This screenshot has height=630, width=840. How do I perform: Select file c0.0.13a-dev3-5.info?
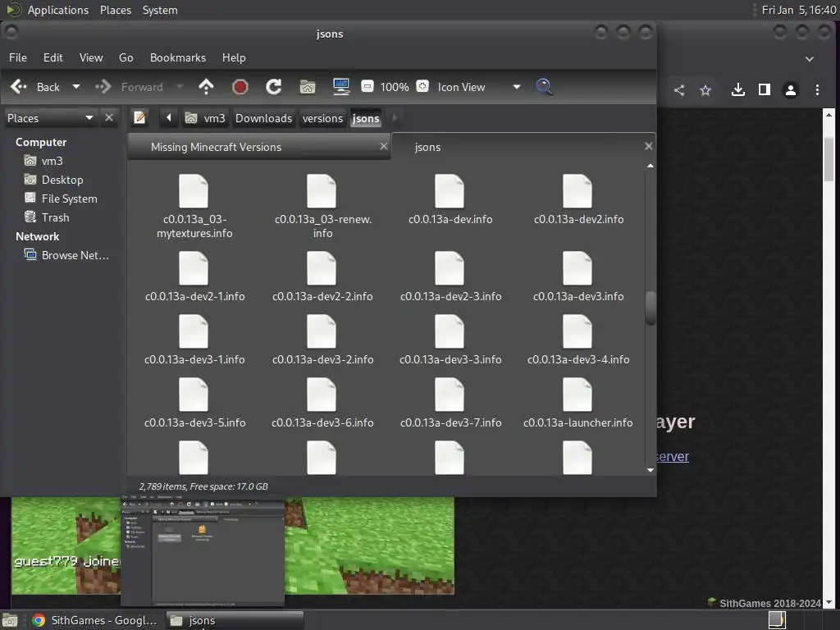pos(194,403)
